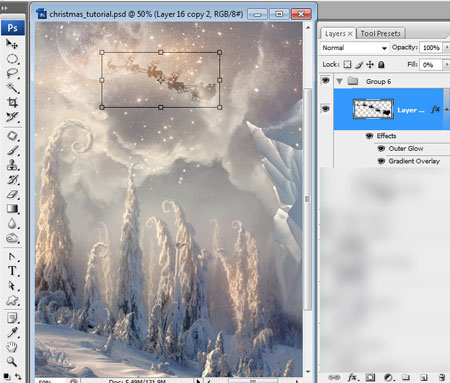
Task: Select the Magic Wand tool
Action: tap(12, 88)
